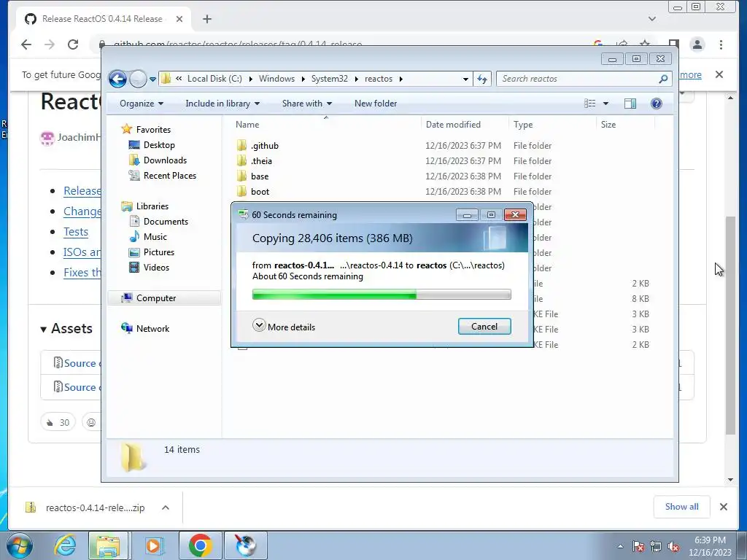Open the Tests link on GitHub page
This screenshot has width=747, height=560.
tap(76, 232)
